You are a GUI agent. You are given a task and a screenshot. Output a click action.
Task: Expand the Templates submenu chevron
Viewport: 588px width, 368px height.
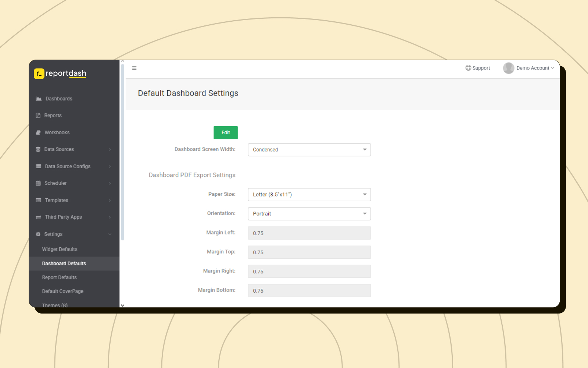coord(110,200)
